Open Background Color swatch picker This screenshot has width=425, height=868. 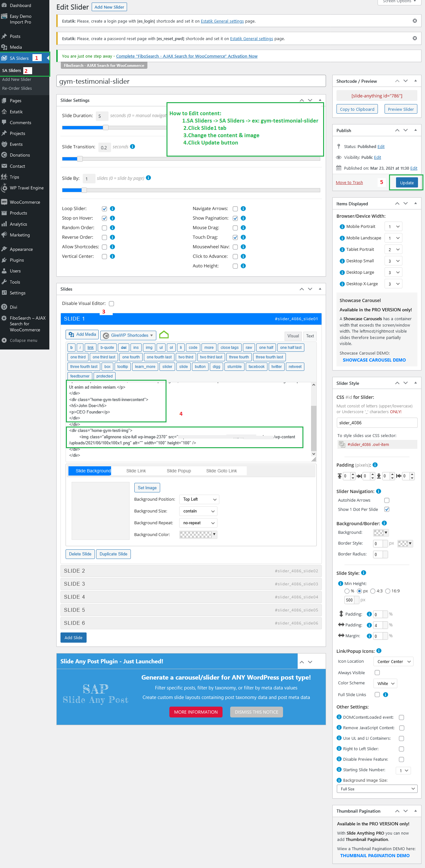point(198,534)
